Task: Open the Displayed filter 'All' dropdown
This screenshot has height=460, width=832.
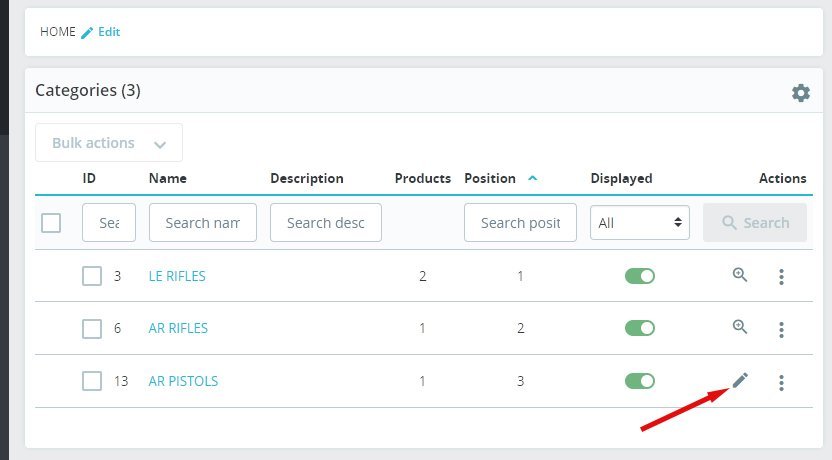Action: coord(640,223)
